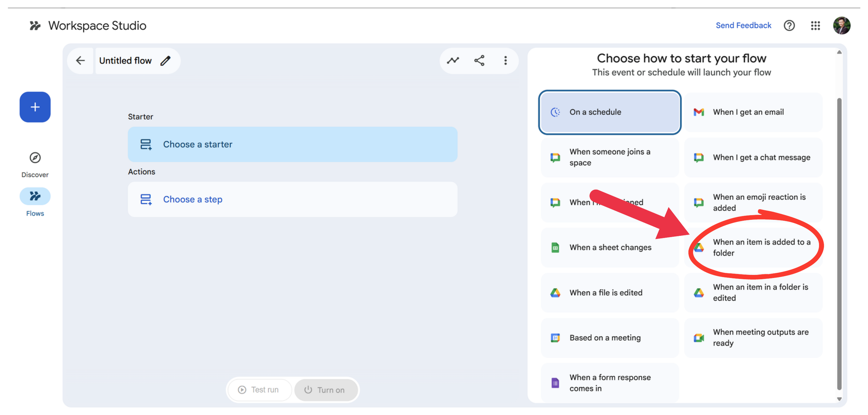Click the scroll up arrow of the starter panel
The width and height of the screenshot is (868, 415).
[839, 52]
